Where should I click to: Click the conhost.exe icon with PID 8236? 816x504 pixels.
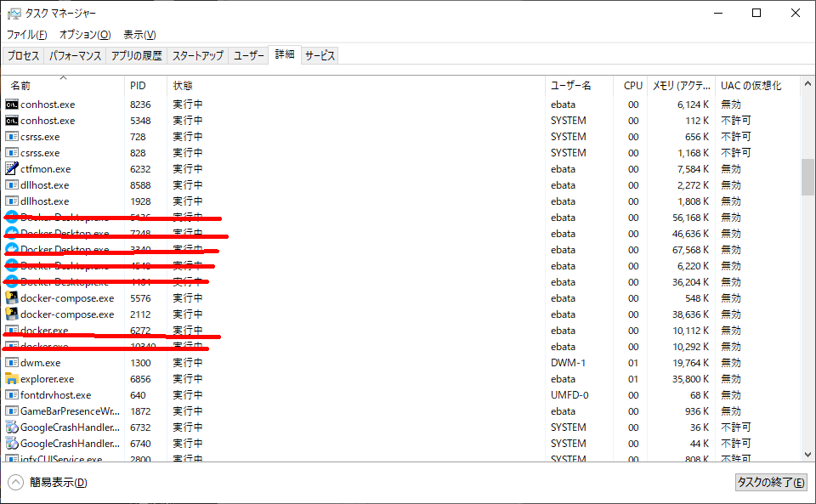coord(12,105)
